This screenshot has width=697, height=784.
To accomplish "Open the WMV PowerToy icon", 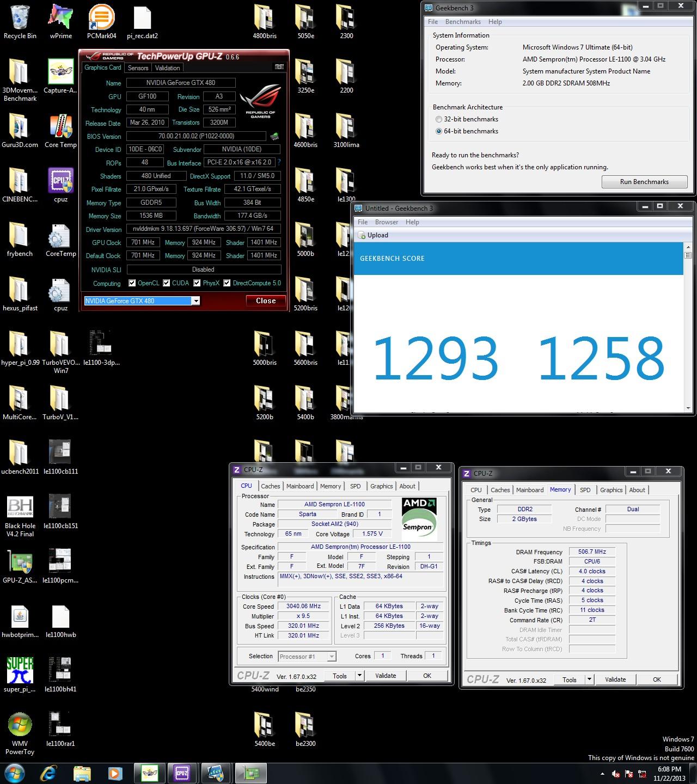I will click(20, 725).
